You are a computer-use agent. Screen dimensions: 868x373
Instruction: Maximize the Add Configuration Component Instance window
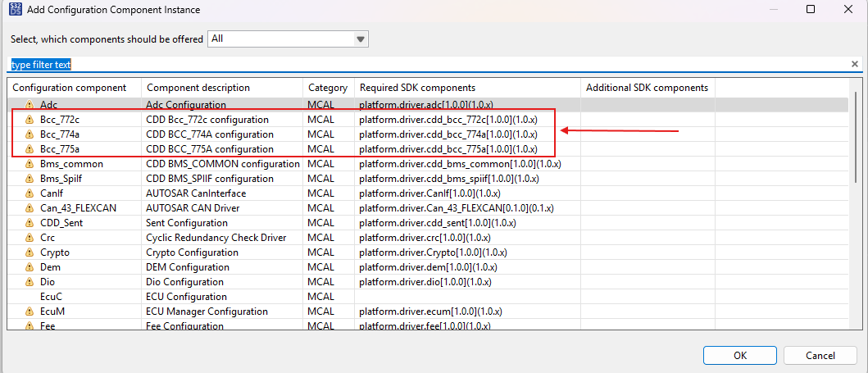coord(811,9)
